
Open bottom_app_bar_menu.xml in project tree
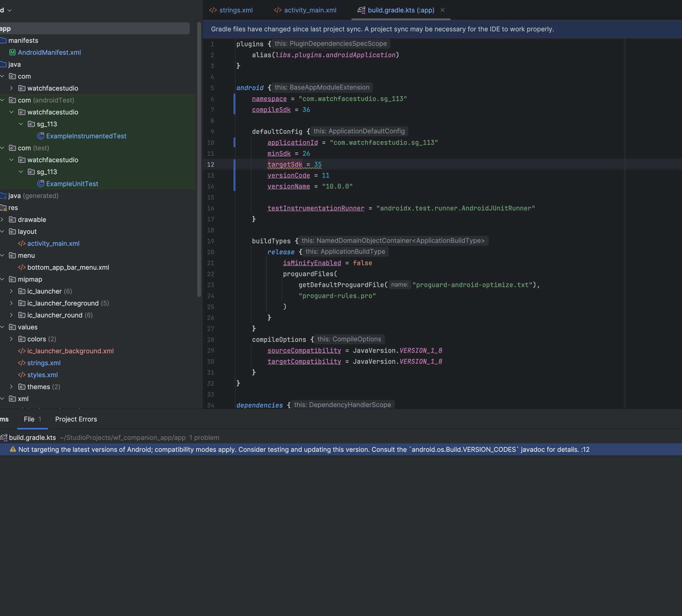[68, 268]
